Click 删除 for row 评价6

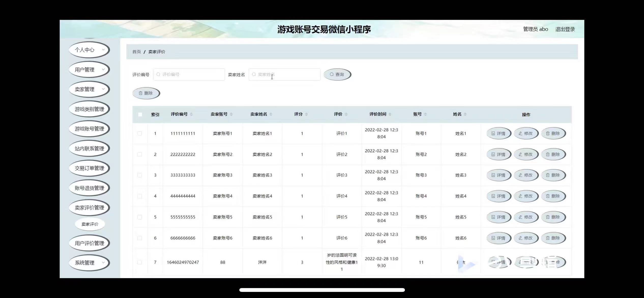point(553,238)
